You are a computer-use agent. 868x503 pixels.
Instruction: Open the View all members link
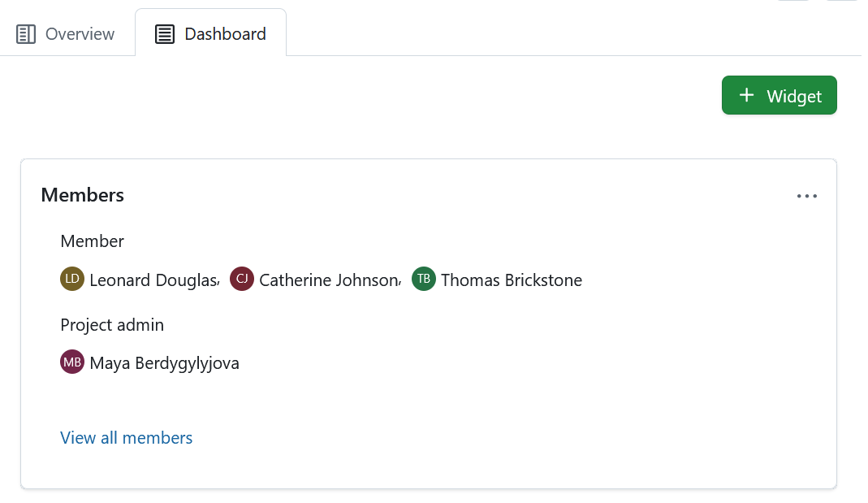pos(126,437)
